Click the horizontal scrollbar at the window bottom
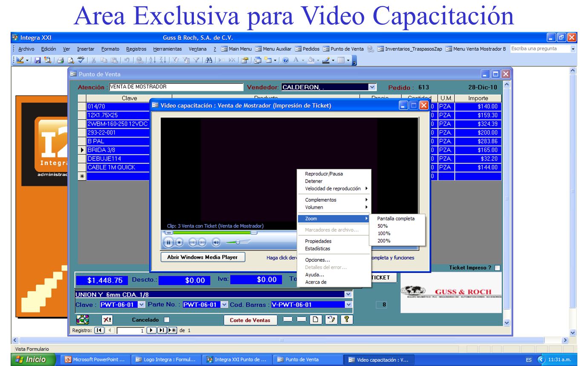 [x=281, y=340]
